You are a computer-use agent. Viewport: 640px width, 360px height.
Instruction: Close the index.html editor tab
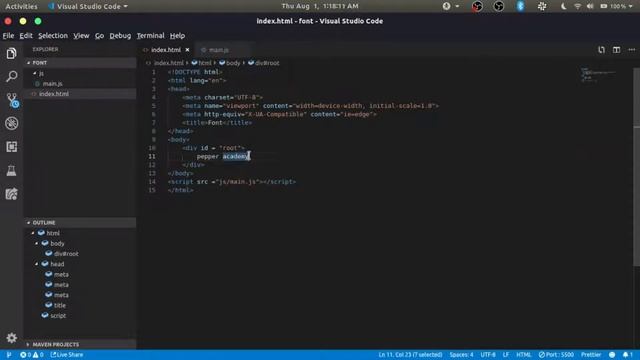coord(187,50)
